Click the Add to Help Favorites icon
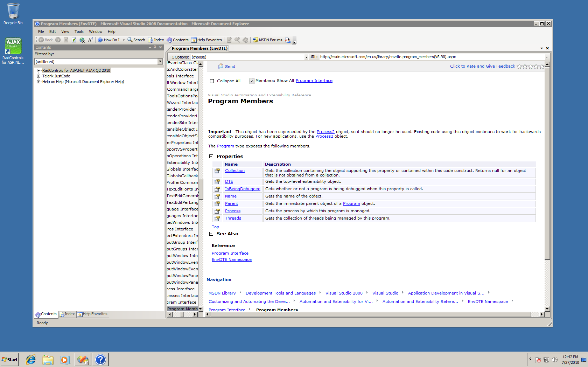588x367 pixels. pos(229,40)
